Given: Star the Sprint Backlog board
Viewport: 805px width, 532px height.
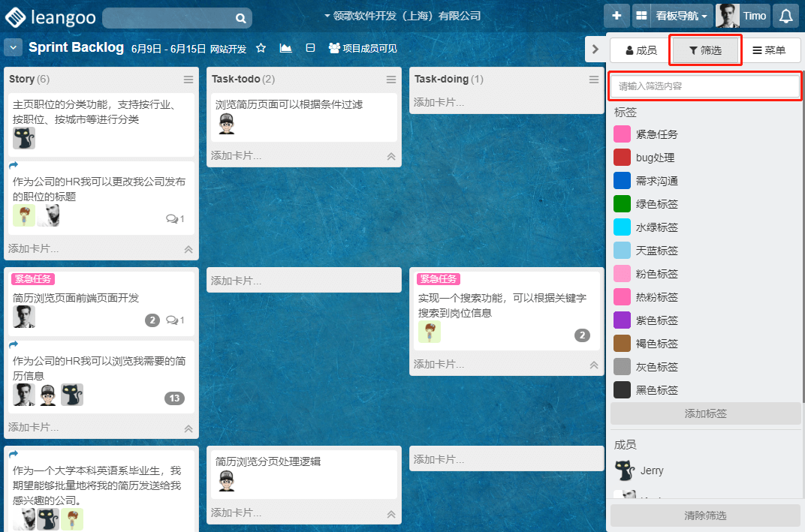Looking at the screenshot, I should coord(261,48).
